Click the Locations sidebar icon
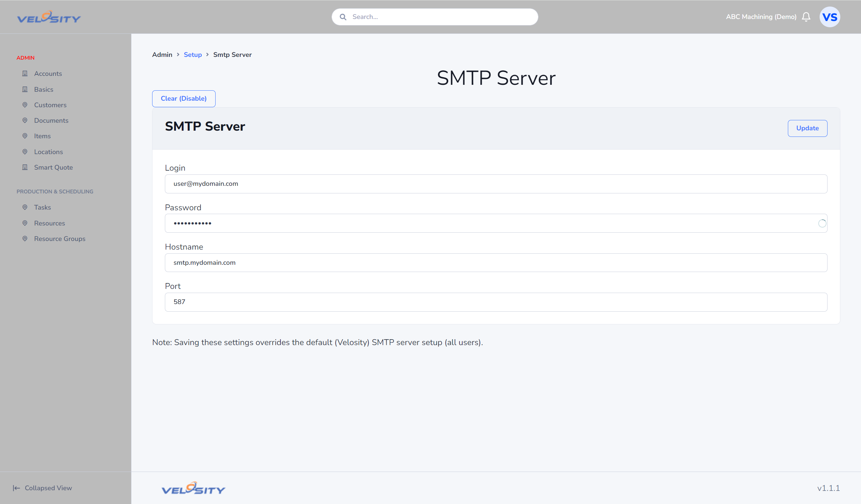The image size is (861, 504). pos(24,152)
